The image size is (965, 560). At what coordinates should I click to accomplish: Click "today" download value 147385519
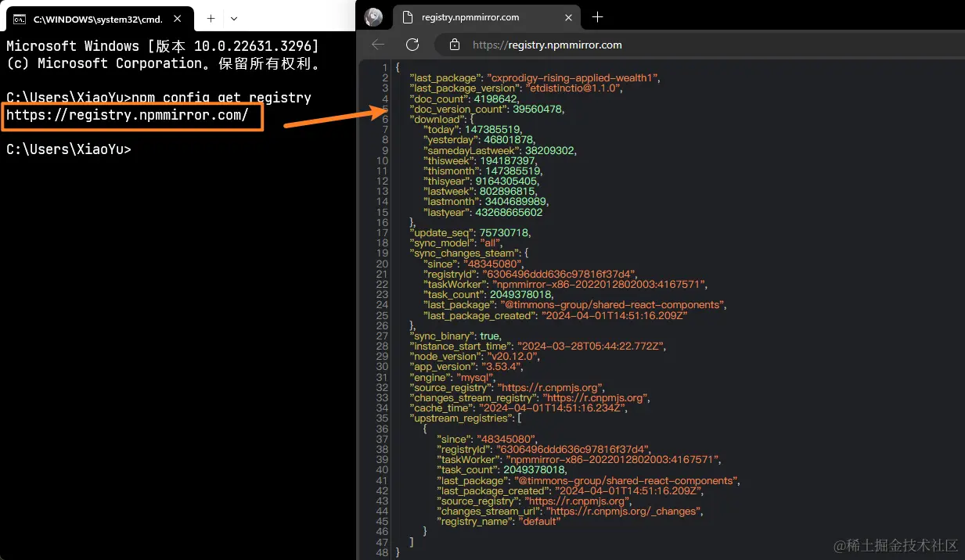[x=493, y=130]
